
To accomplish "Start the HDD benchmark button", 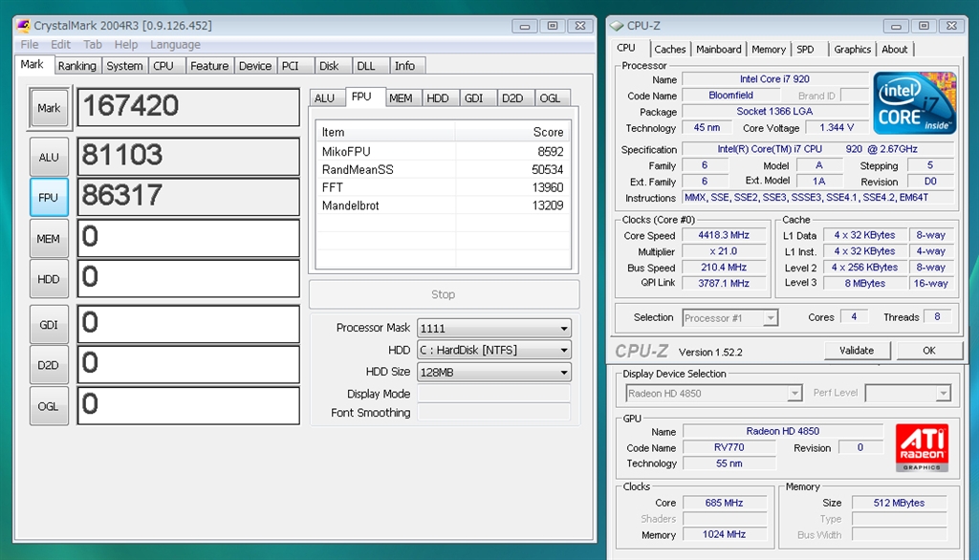I will coord(49,279).
